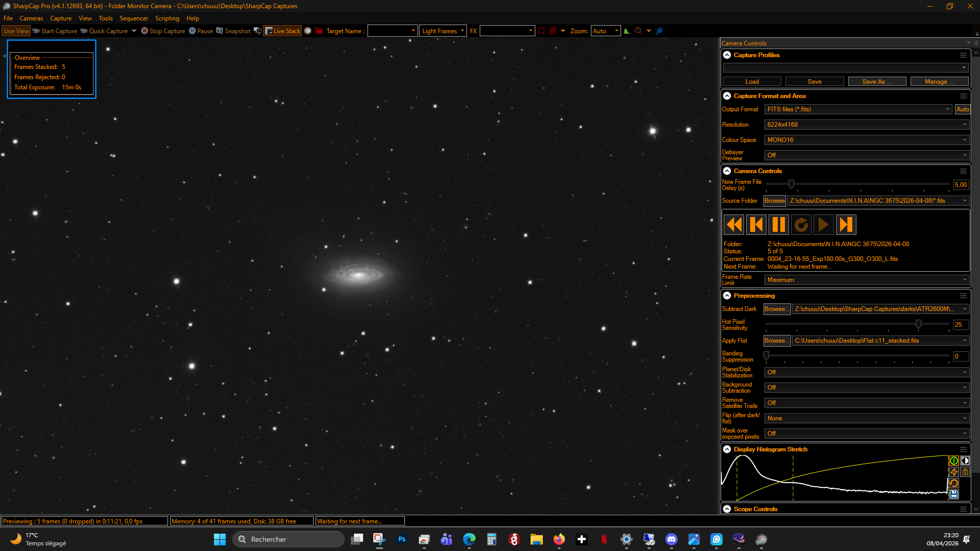The image size is (980, 551).
Task: Click the red NC icon in the toolbar
Action: point(319,31)
